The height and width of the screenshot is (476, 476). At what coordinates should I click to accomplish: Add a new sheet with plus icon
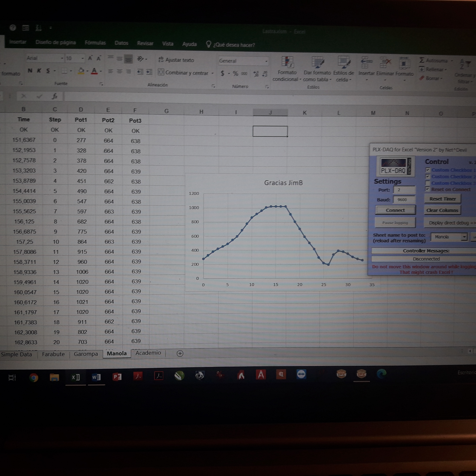point(180,353)
